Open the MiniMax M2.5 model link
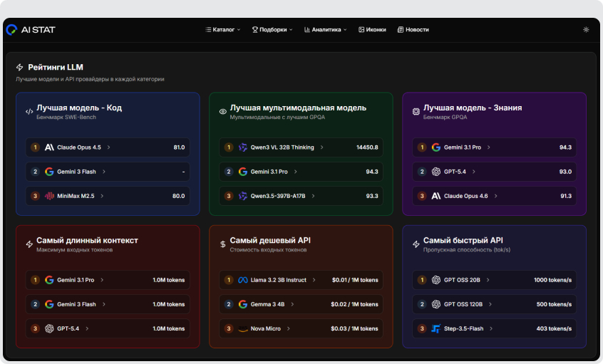The height and width of the screenshot is (364, 603). coord(76,196)
